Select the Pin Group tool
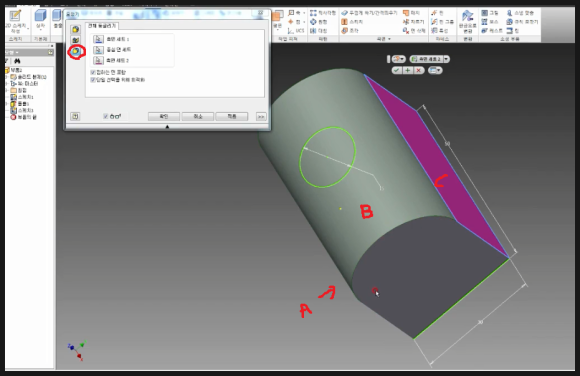Viewport: 580px width, 376px height. (442, 22)
